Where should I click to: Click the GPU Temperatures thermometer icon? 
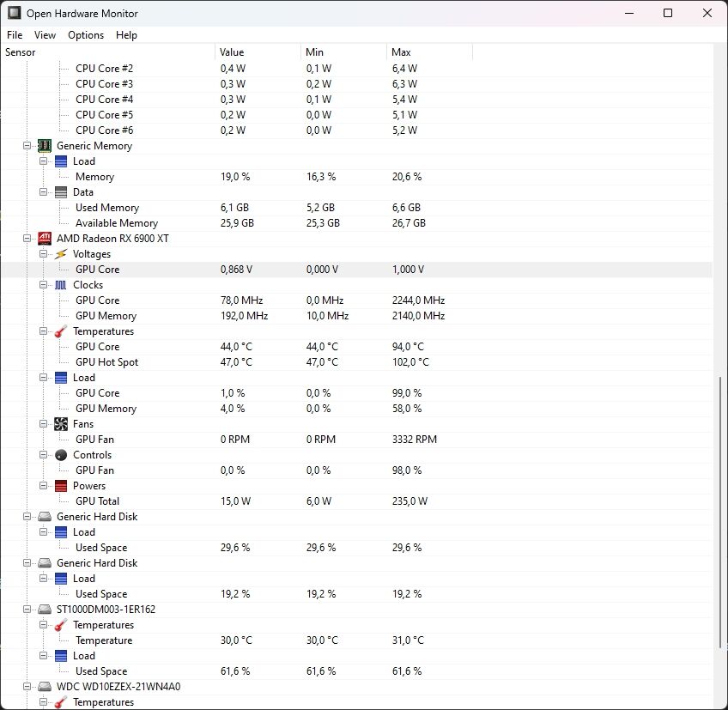pos(61,331)
